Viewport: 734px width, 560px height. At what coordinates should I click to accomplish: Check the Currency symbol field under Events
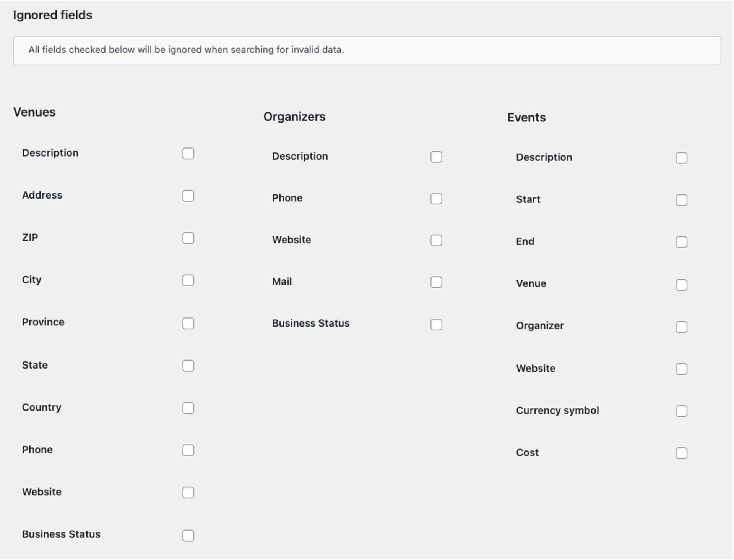pos(682,411)
